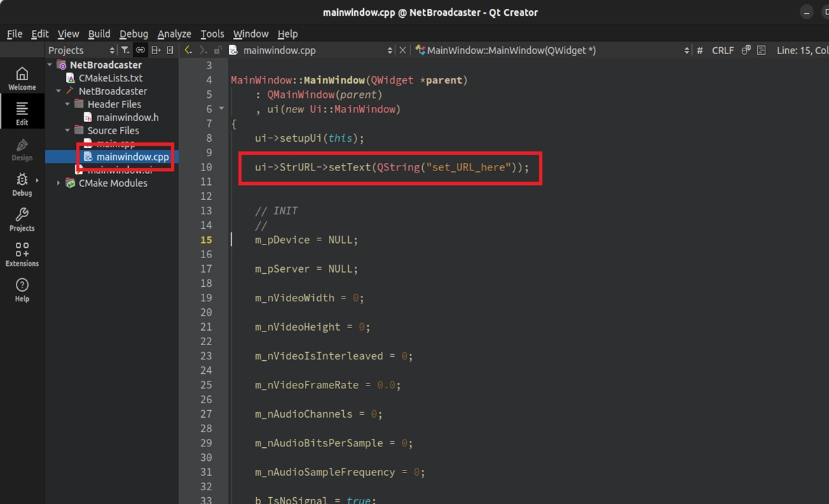Open Help mode in sidebar
This screenshot has height=504, width=829.
point(22,290)
